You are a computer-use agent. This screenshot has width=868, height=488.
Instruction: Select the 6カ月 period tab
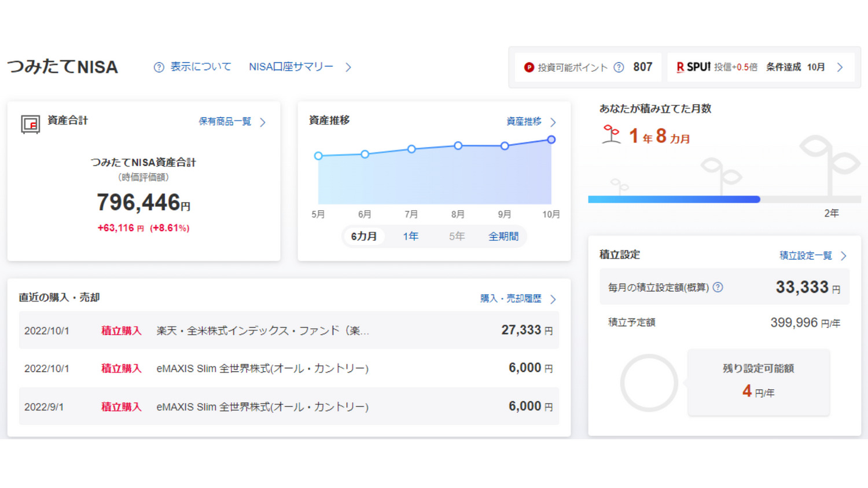coord(364,236)
